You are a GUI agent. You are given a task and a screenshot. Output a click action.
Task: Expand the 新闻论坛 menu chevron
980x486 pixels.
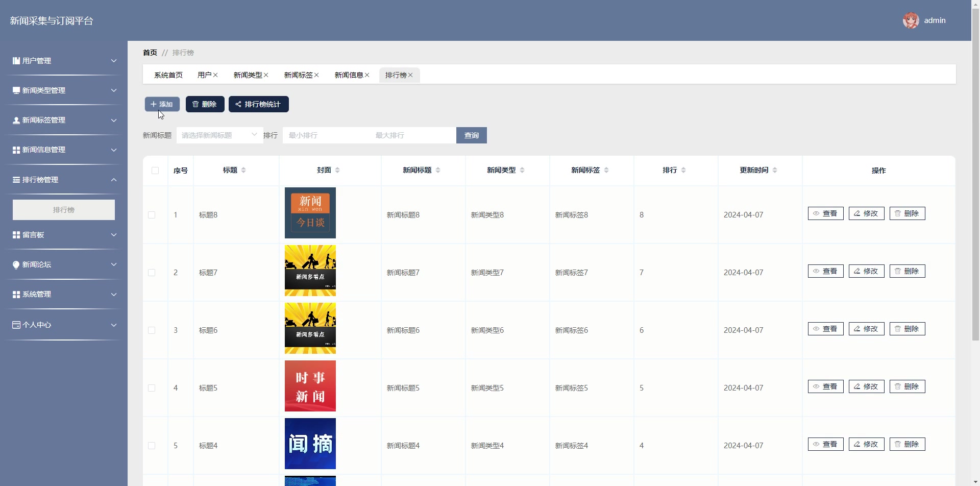click(114, 264)
